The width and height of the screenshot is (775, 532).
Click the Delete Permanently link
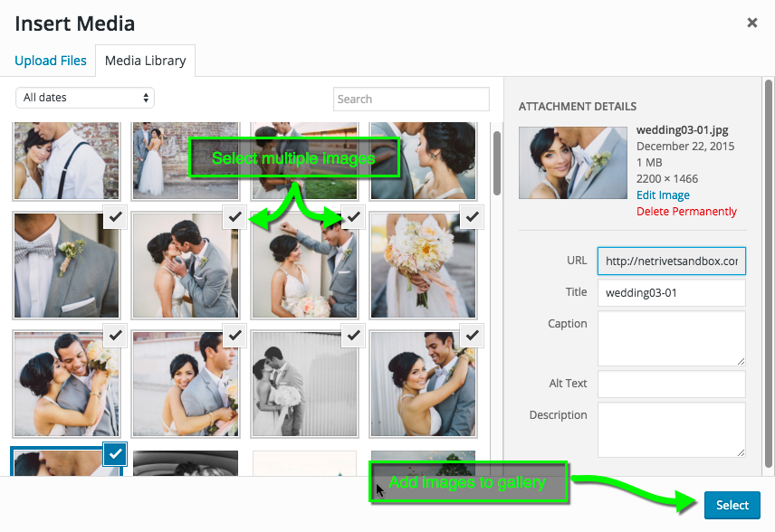click(x=686, y=212)
